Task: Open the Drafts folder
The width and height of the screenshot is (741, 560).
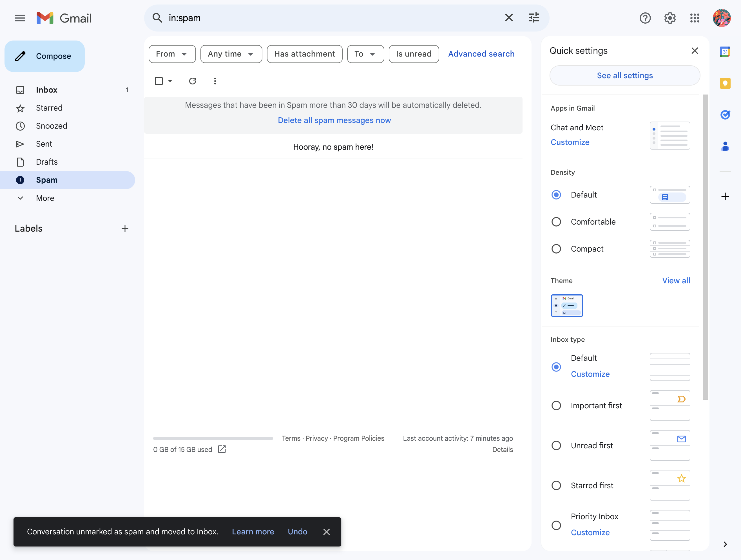Action: pyautogui.click(x=67, y=162)
